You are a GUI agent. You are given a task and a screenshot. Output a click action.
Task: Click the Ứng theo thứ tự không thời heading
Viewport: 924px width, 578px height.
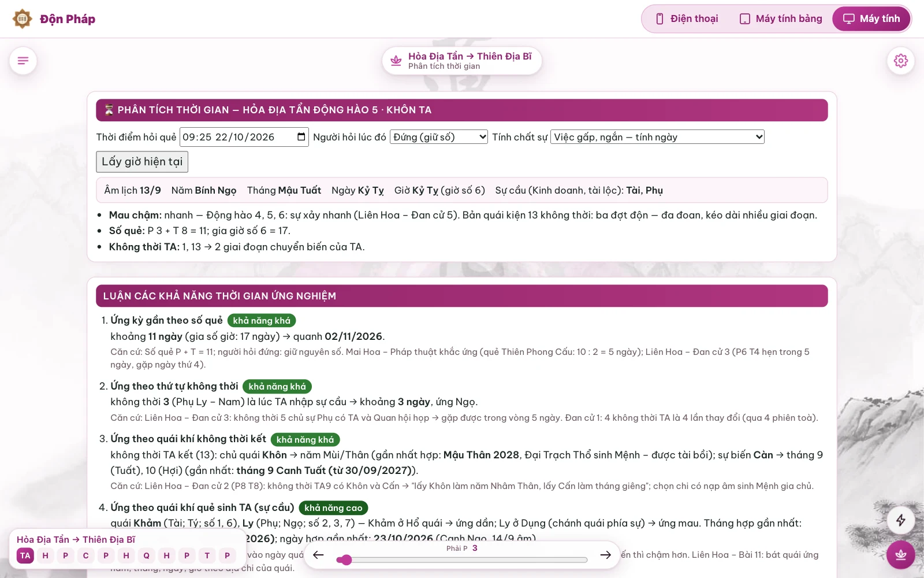point(174,386)
